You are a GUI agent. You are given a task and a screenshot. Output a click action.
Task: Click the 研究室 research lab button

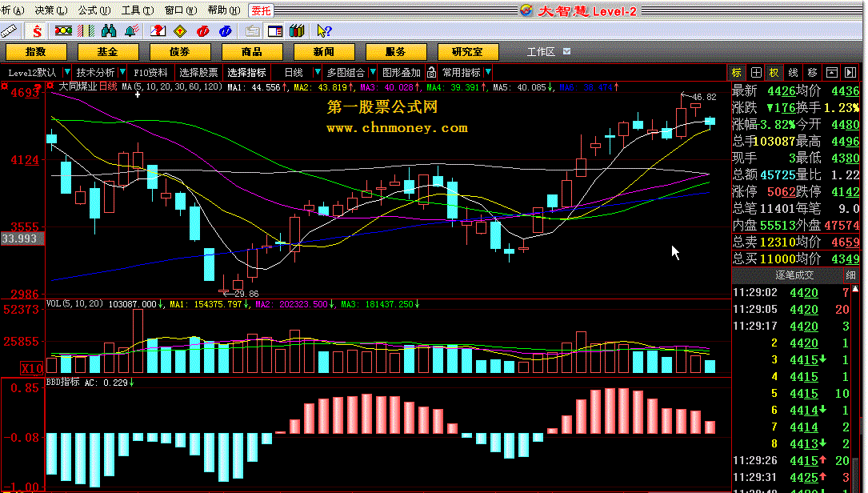pos(468,52)
